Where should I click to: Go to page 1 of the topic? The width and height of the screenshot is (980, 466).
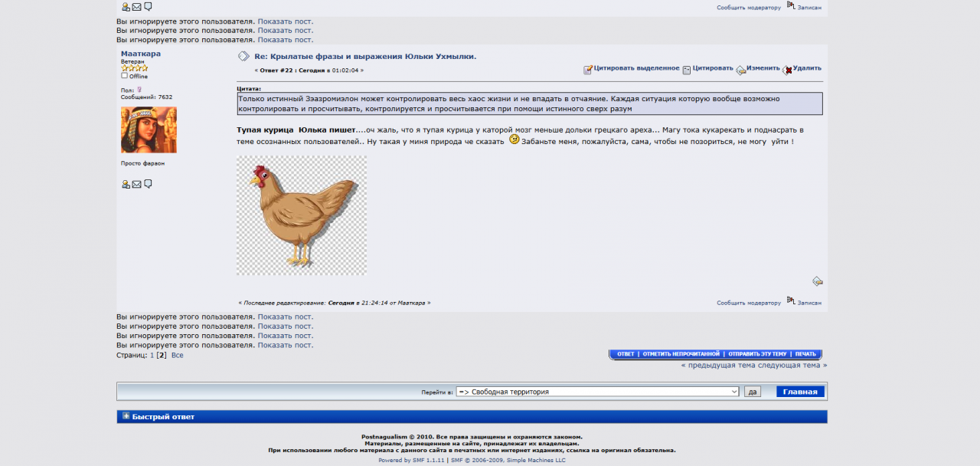[152, 356]
